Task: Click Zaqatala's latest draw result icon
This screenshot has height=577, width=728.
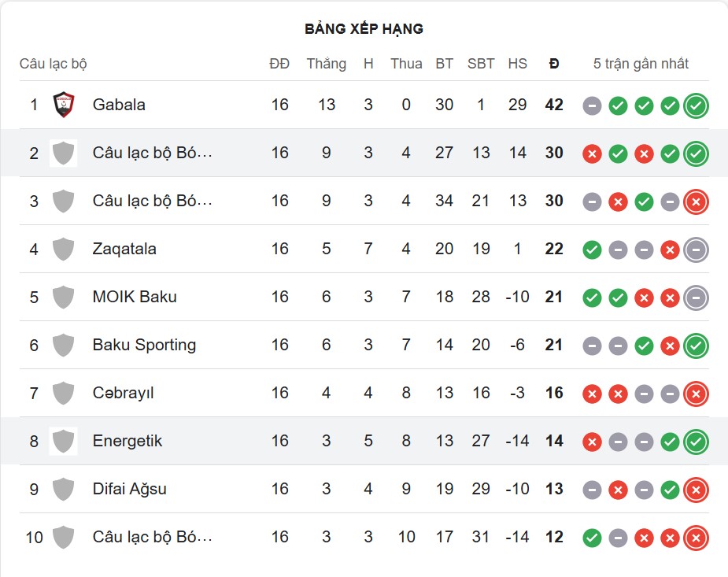Action: [x=696, y=250]
